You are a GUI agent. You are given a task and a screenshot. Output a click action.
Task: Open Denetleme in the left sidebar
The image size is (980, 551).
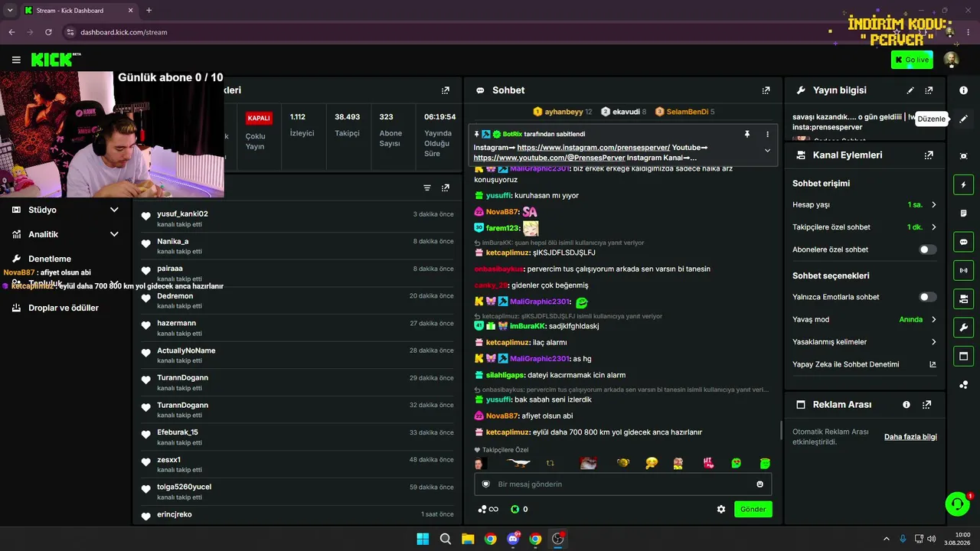(50, 259)
